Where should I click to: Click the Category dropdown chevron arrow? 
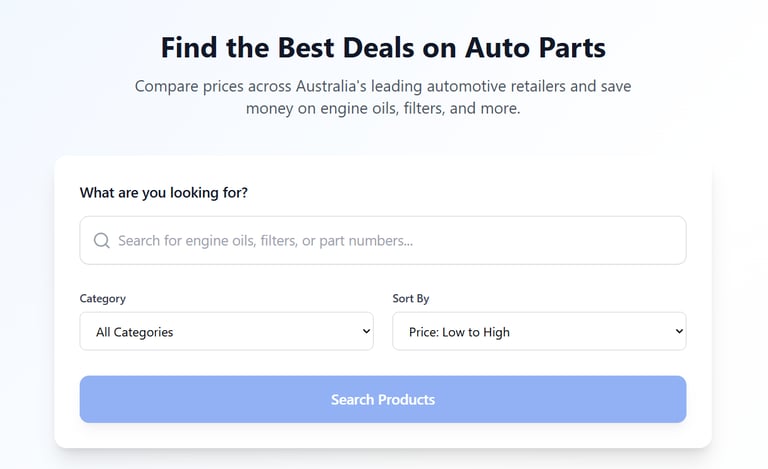point(366,331)
